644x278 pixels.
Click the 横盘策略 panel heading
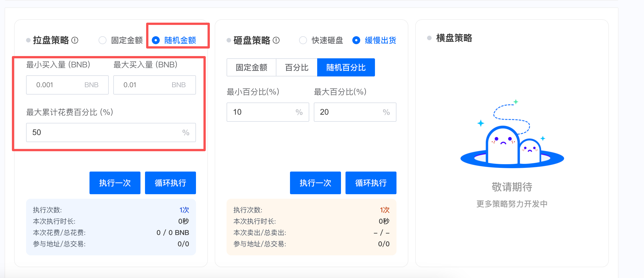click(x=454, y=38)
